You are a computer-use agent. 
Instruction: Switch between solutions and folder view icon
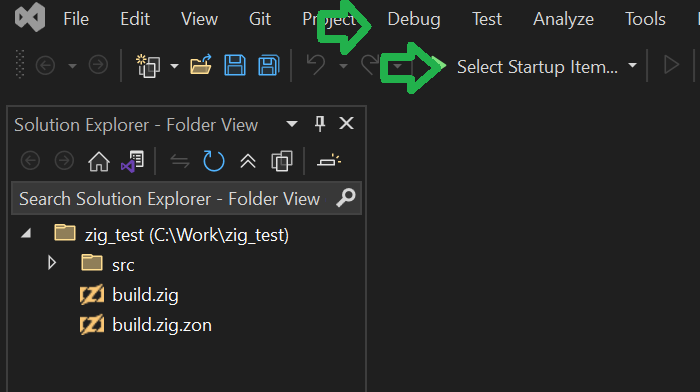[133, 161]
